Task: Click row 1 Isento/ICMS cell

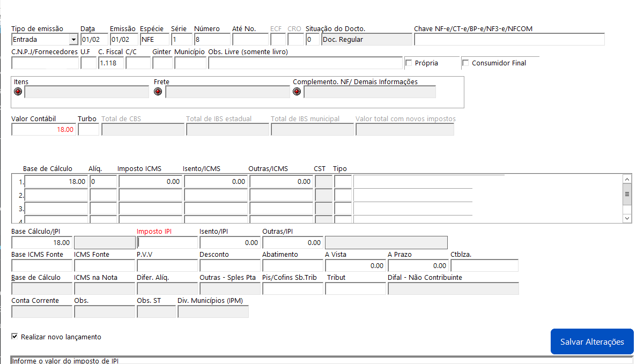Action: tap(216, 181)
